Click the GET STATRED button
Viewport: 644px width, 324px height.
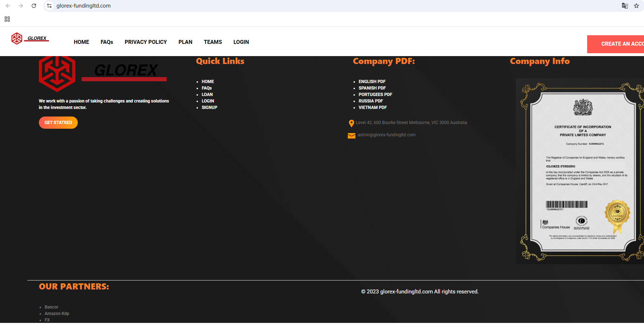58,123
